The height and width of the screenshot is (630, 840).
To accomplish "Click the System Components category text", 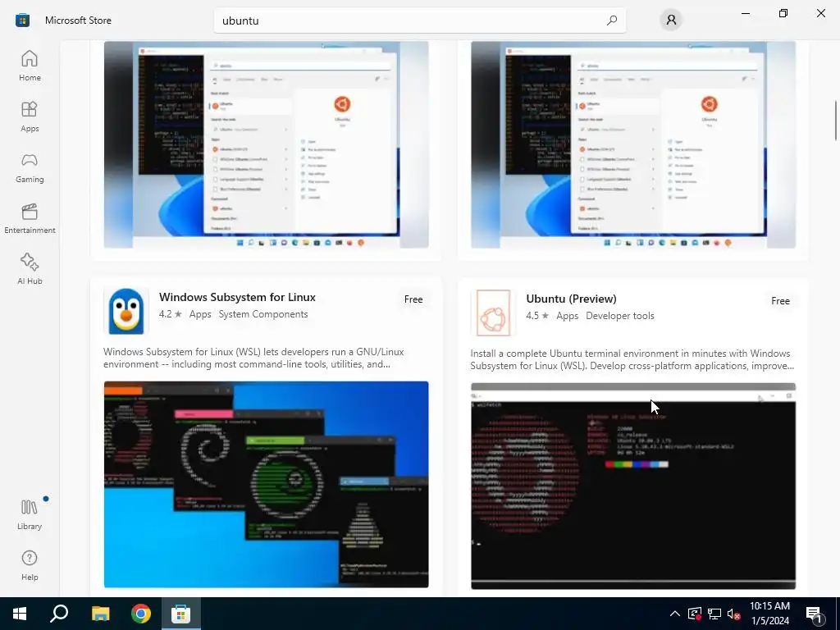I will tap(263, 314).
